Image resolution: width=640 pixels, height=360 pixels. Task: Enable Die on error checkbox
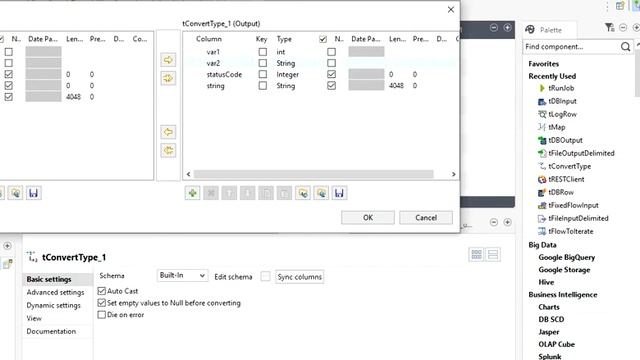(102, 315)
